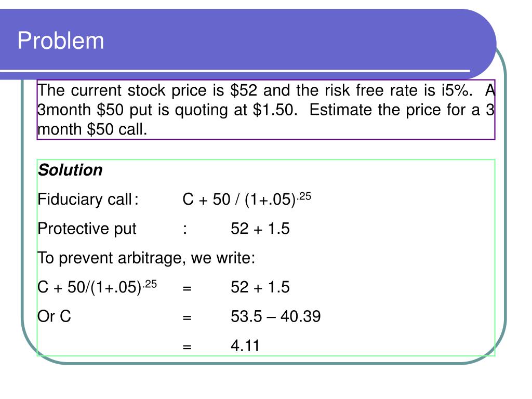Click the white line under the title banner

[235, 71]
